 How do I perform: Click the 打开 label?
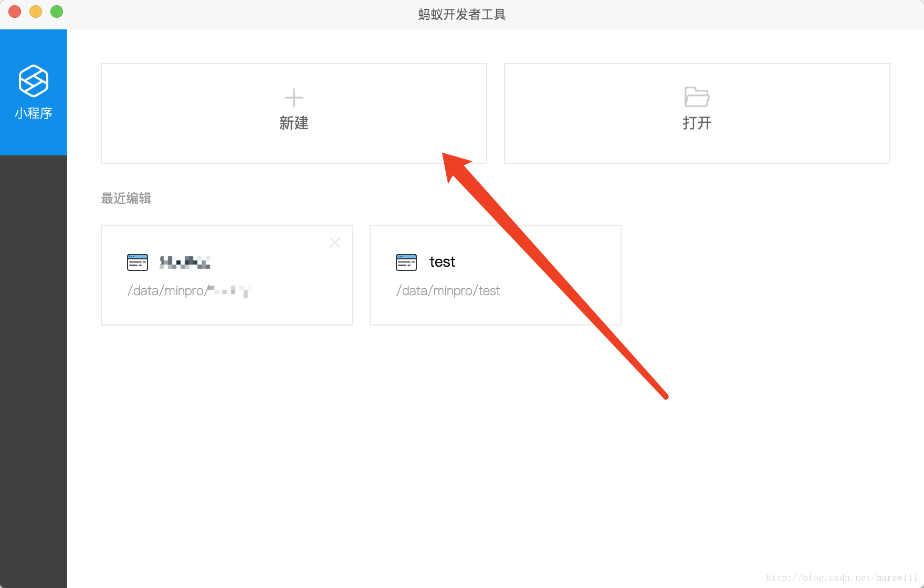pos(697,123)
